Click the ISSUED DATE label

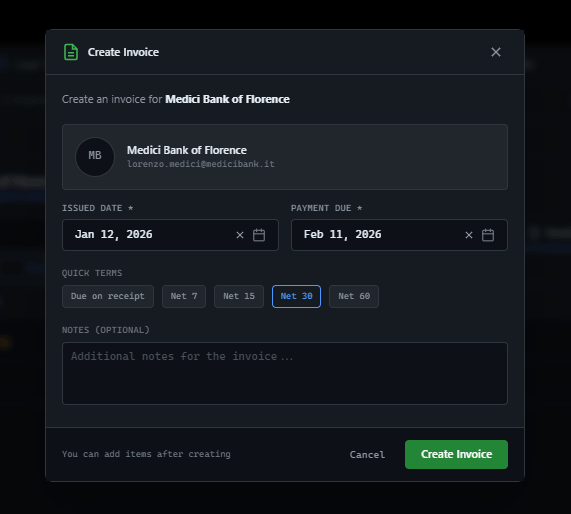(x=97, y=208)
